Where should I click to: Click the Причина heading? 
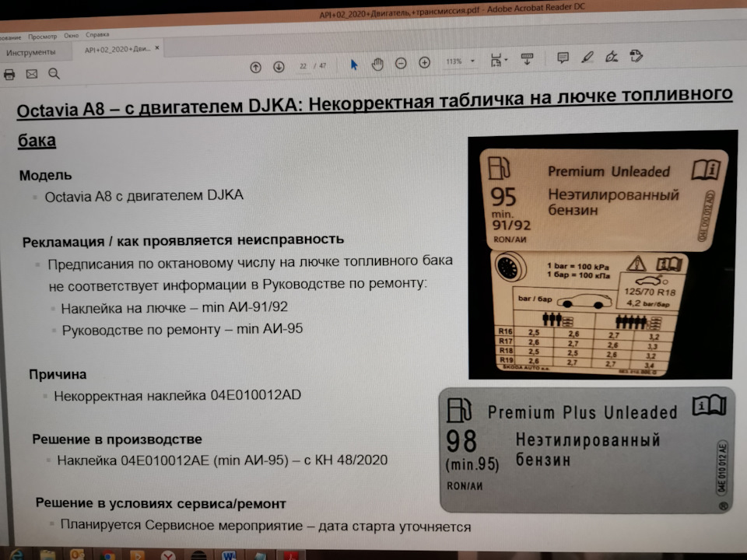pos(58,374)
